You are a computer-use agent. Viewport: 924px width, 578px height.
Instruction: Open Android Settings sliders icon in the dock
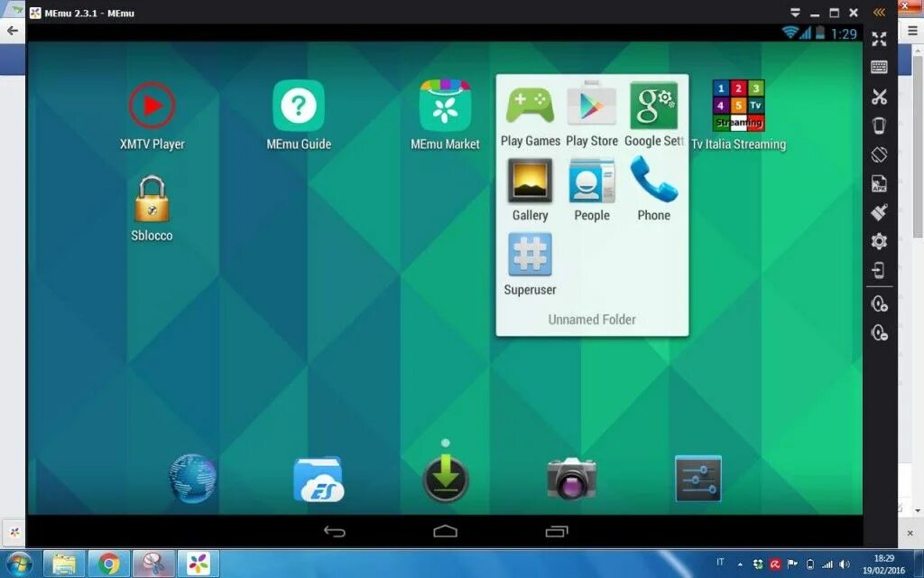(698, 479)
